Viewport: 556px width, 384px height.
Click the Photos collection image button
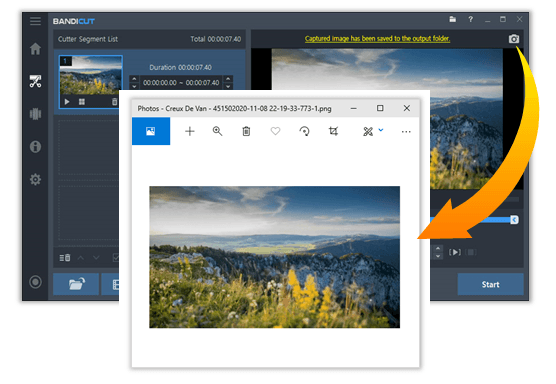coord(151,131)
